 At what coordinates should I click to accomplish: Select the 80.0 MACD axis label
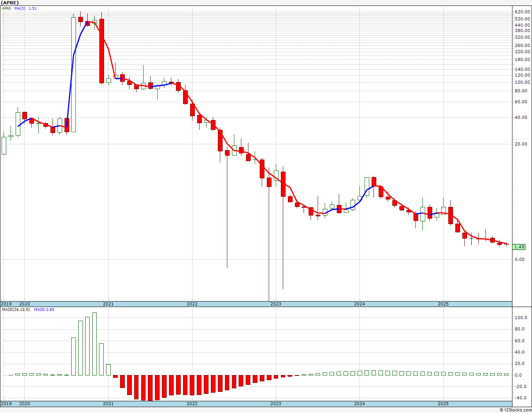pyautogui.click(x=520, y=329)
